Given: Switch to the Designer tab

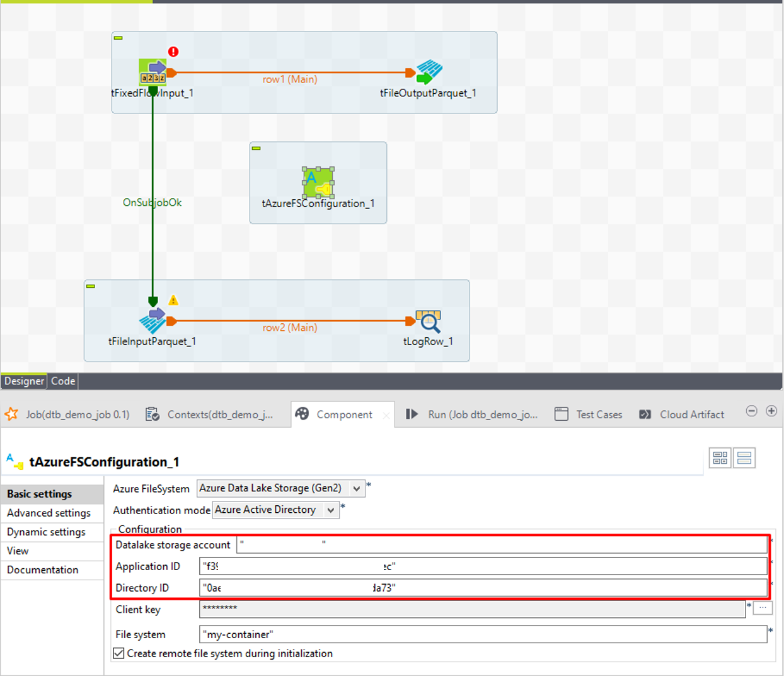Looking at the screenshot, I should click(24, 381).
